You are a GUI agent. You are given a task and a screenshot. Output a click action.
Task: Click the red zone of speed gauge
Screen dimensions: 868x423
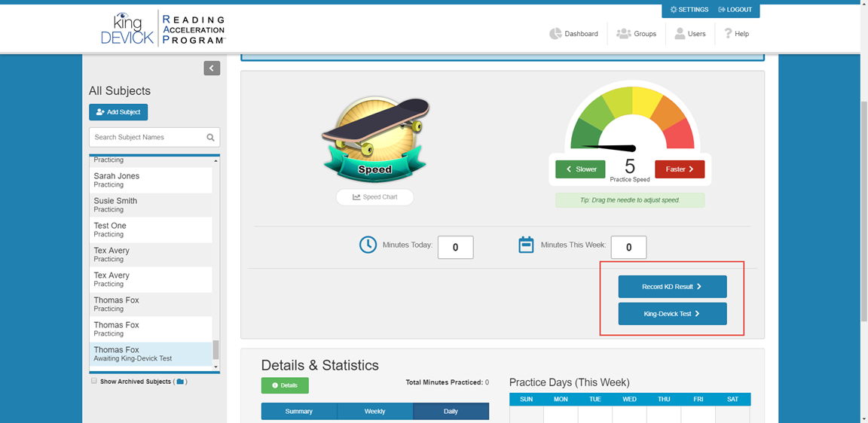point(677,134)
